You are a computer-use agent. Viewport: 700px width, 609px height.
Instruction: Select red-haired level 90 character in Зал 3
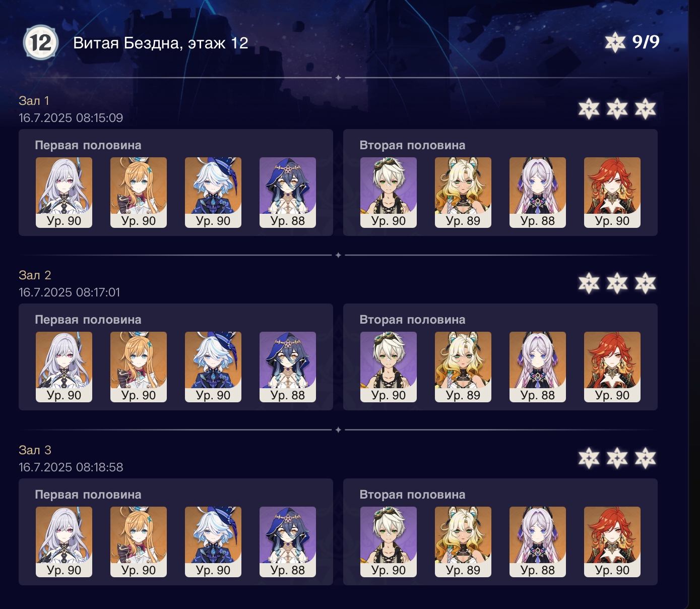coord(612,542)
